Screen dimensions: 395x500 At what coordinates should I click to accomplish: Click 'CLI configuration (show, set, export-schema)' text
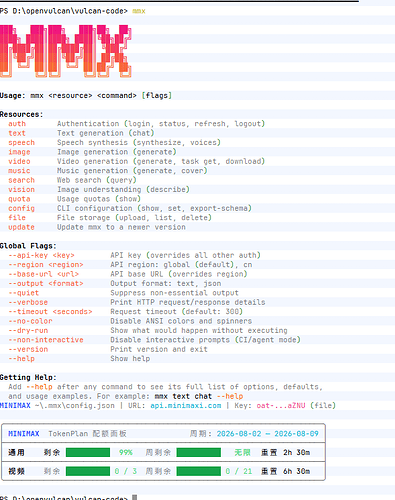click(154, 208)
